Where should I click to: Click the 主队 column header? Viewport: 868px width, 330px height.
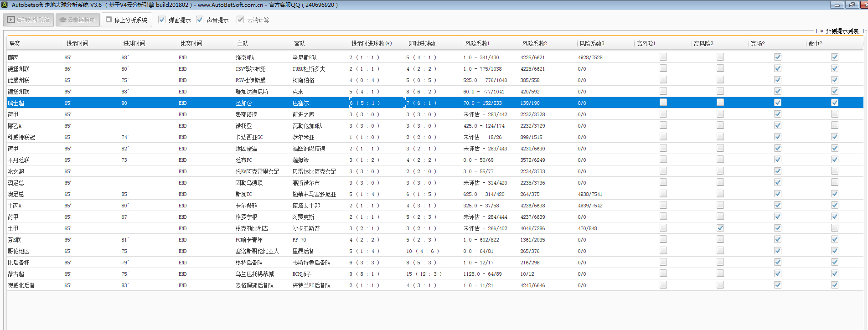[243, 43]
